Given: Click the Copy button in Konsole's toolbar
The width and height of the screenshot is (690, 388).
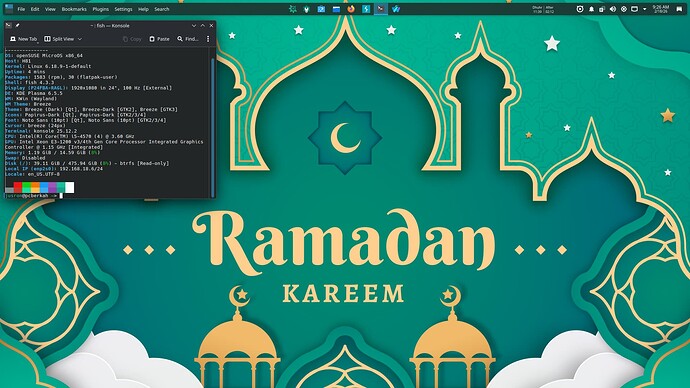Looking at the screenshot, I should (x=132, y=39).
